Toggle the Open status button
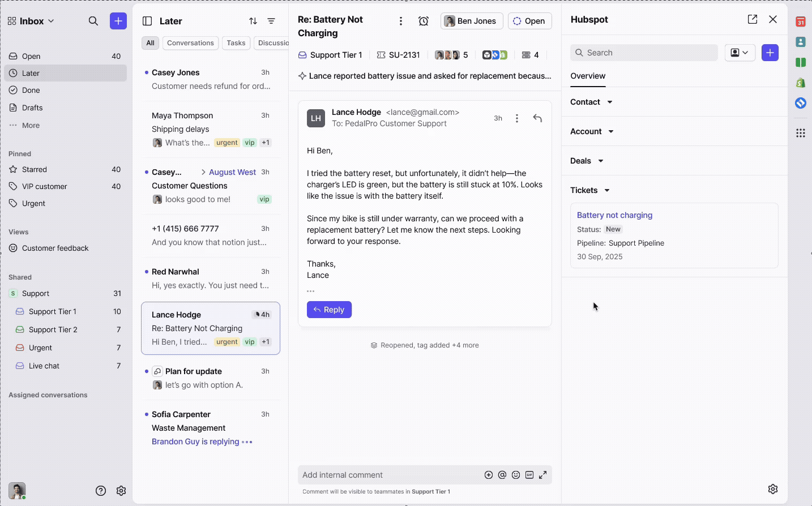Screen dimensions: 812x506 click(529, 21)
